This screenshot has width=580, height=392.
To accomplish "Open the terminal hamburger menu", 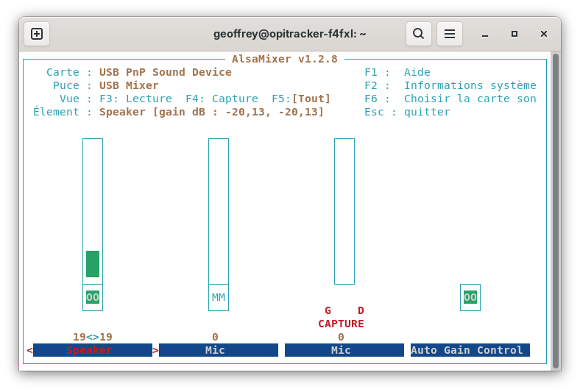I will click(450, 34).
